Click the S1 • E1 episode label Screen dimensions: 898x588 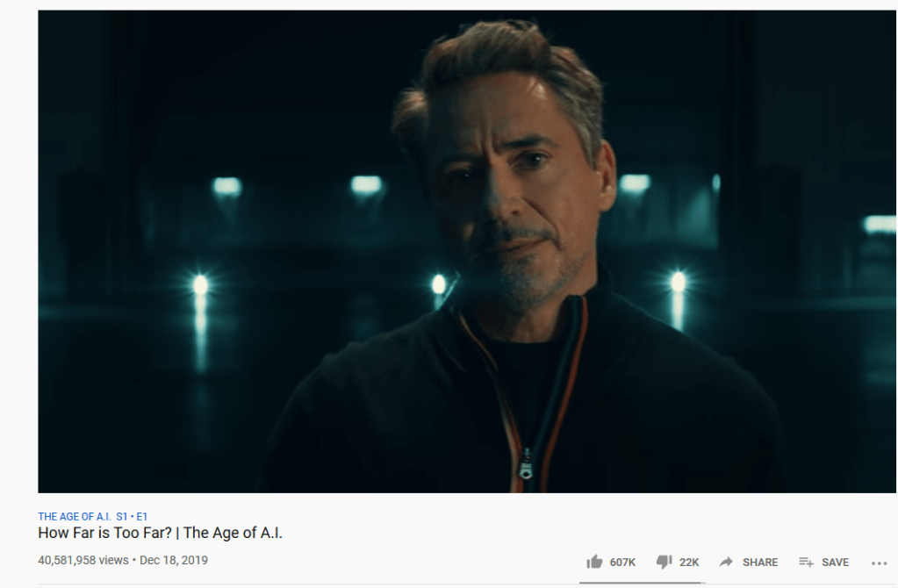[132, 516]
